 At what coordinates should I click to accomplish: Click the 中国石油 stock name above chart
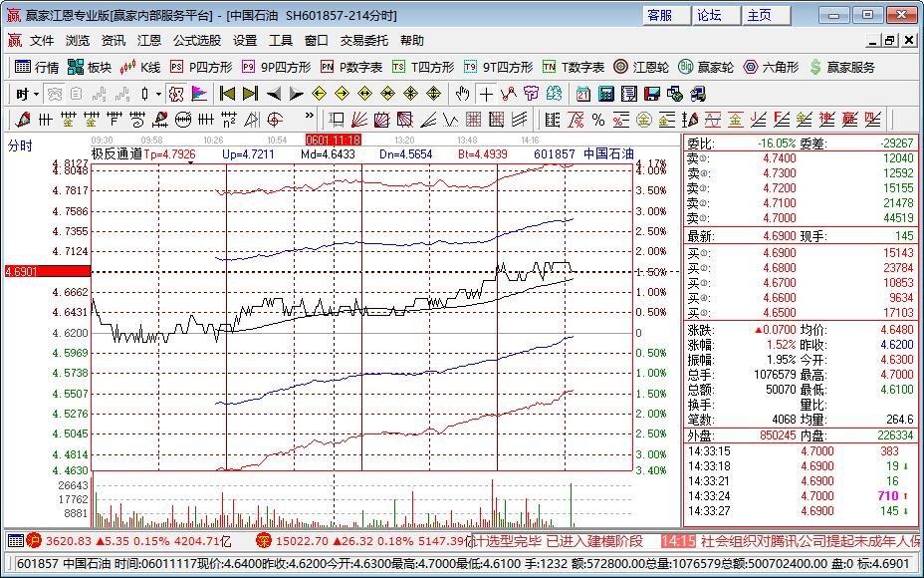(608, 153)
